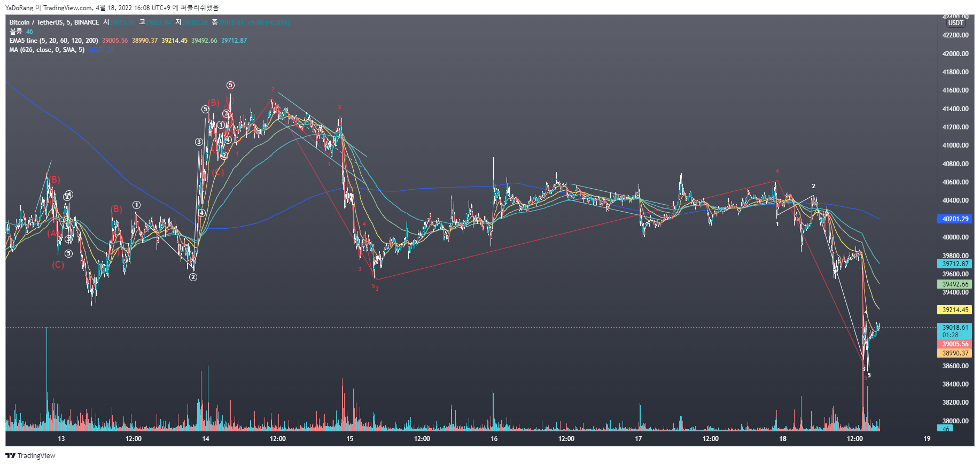Click the 41000.00 price axis label

(955, 145)
